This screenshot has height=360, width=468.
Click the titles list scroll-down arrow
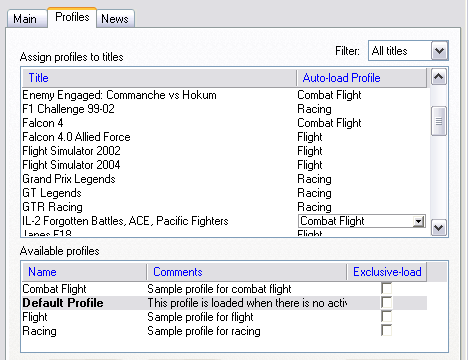click(x=439, y=228)
